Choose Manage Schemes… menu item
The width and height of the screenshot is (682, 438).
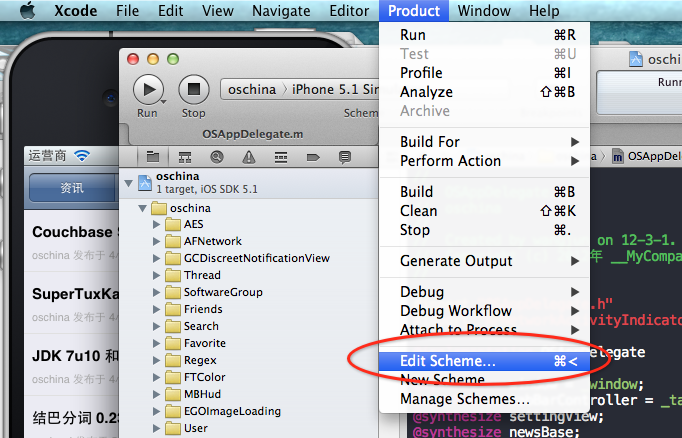[484, 399]
